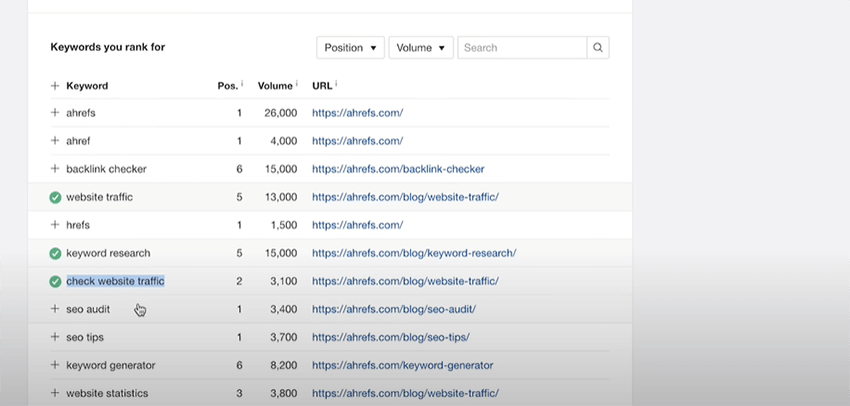Click the 'seo audit' keyword text

pos(88,310)
